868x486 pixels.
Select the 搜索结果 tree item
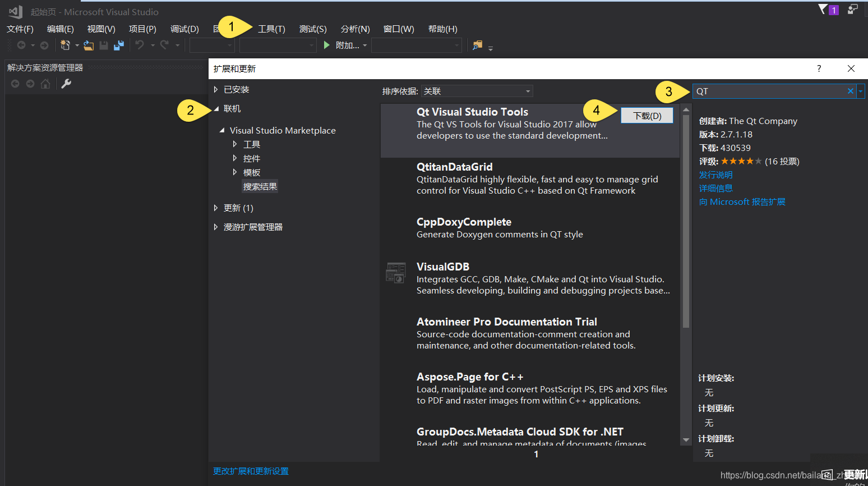[x=260, y=186]
